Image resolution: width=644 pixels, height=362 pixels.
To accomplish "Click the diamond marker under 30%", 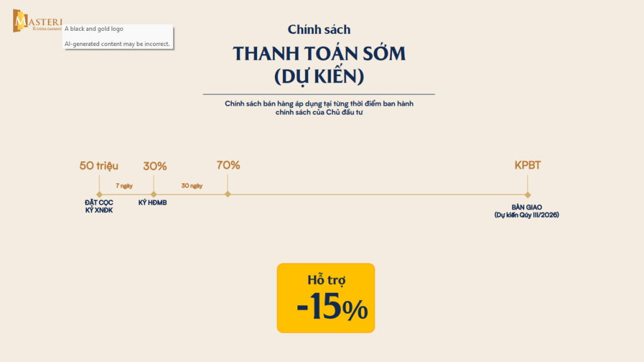I will tap(154, 195).
